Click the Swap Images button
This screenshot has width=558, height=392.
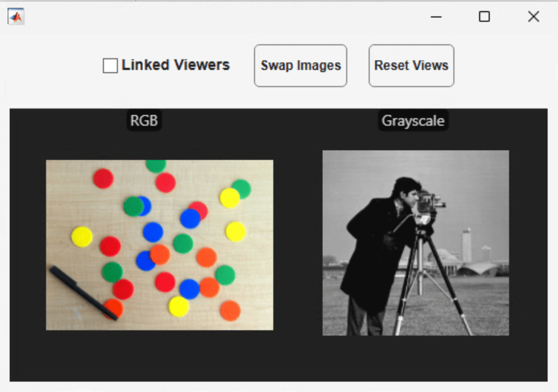click(x=300, y=66)
